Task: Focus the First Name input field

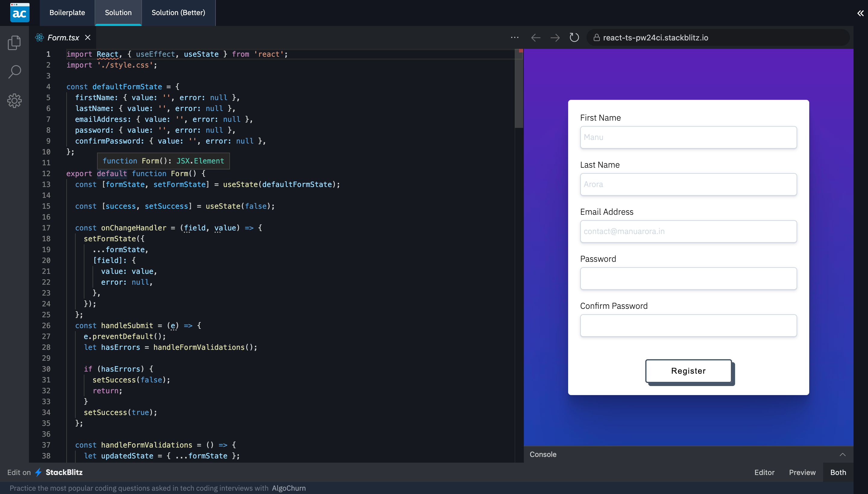Action: pos(688,138)
